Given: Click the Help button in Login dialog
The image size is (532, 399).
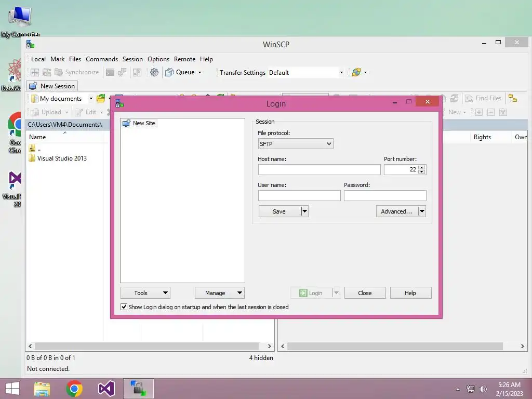Looking at the screenshot, I should coord(410,293).
